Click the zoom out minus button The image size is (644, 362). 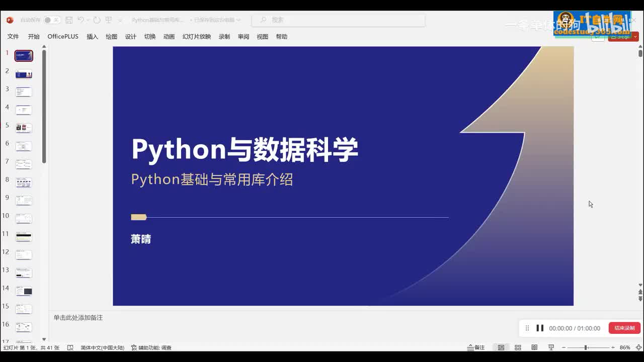[x=564, y=347]
